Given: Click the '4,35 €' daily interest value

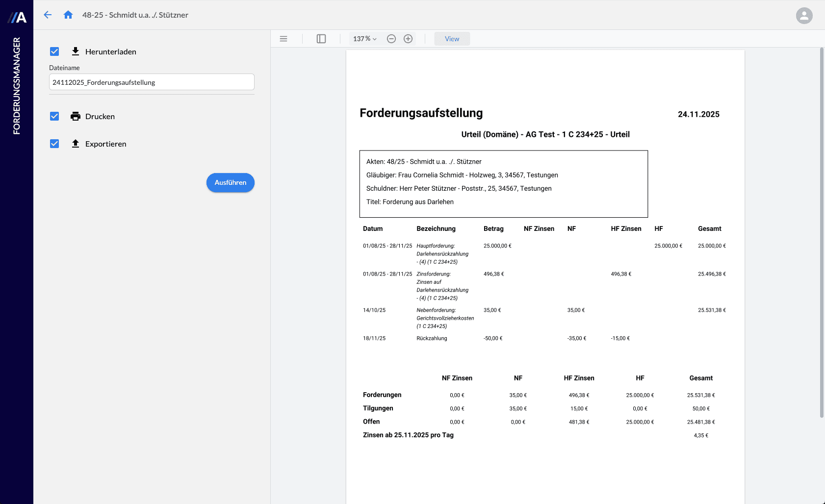Looking at the screenshot, I should [701, 435].
